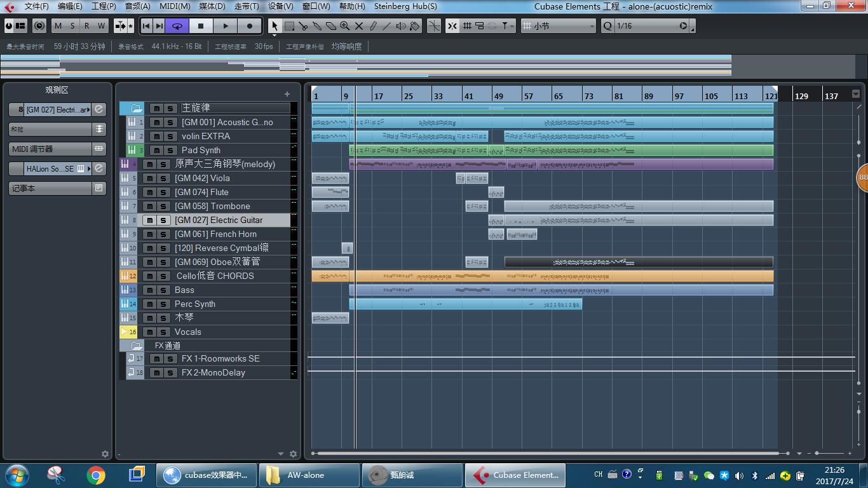The height and width of the screenshot is (488, 868).
Task: Open the 工程(P) menu
Action: [x=104, y=6]
